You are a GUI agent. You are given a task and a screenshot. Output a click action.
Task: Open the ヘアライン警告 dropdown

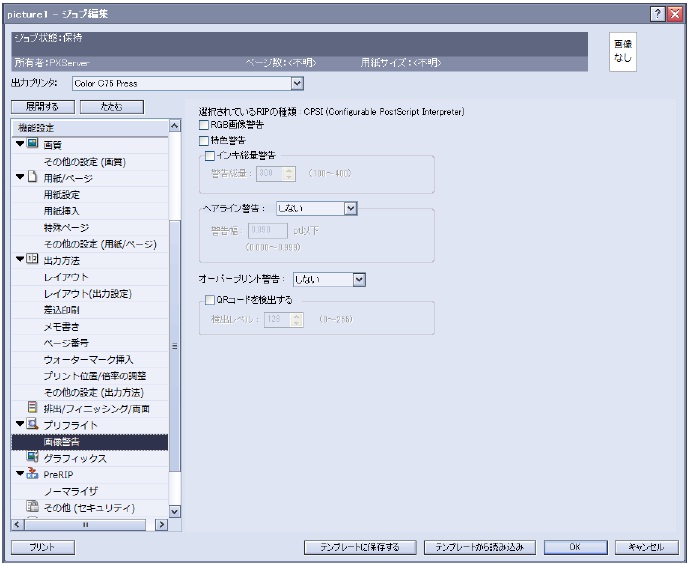tap(350, 208)
